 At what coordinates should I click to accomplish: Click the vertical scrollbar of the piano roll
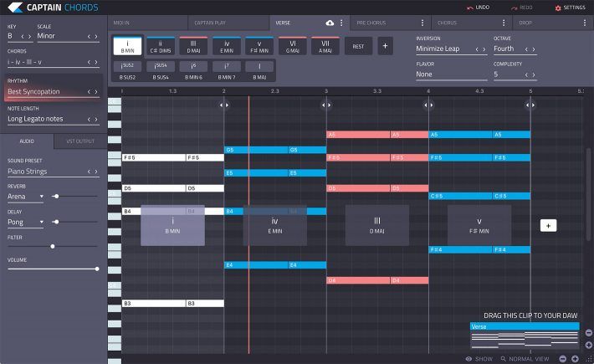coord(588,194)
